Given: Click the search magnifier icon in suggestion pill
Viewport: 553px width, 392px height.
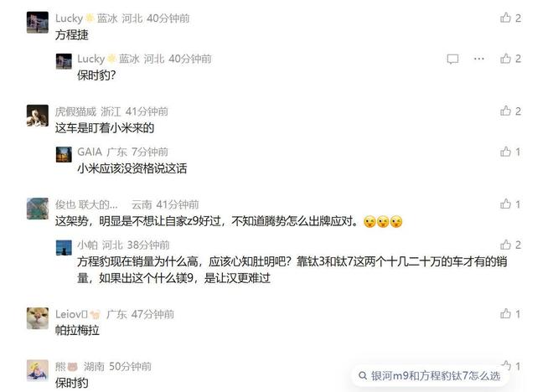Looking at the screenshot, I should (363, 376).
